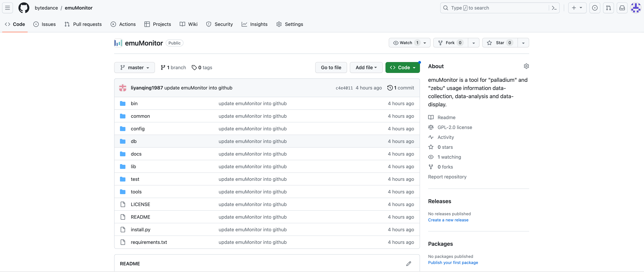The width and height of the screenshot is (644, 272).
Task: Click the commit history clock icon
Action: 390,88
